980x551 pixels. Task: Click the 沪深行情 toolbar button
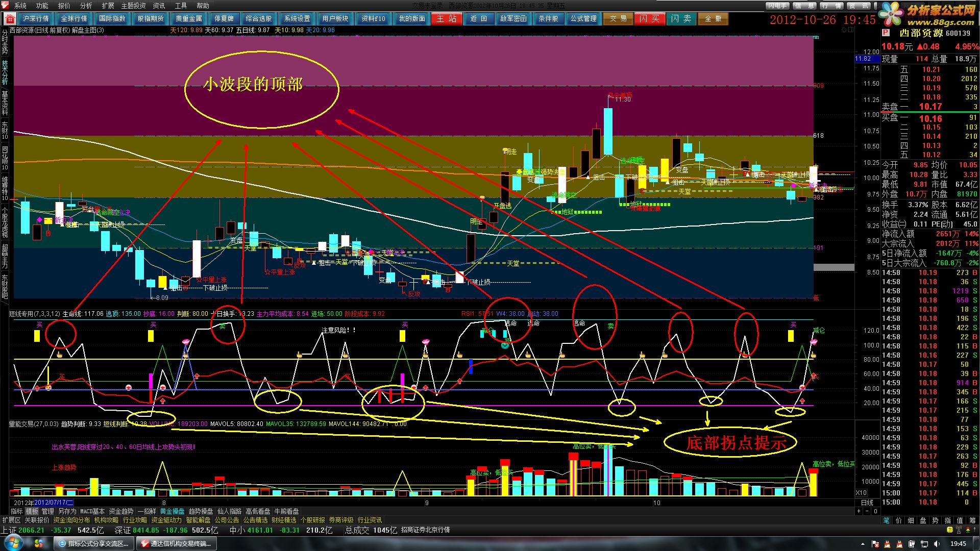pos(36,18)
